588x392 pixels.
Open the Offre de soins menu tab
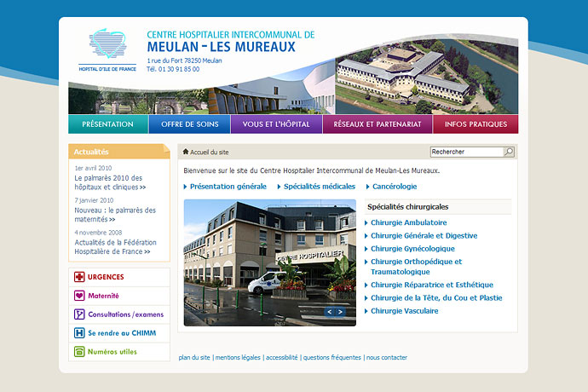[190, 124]
